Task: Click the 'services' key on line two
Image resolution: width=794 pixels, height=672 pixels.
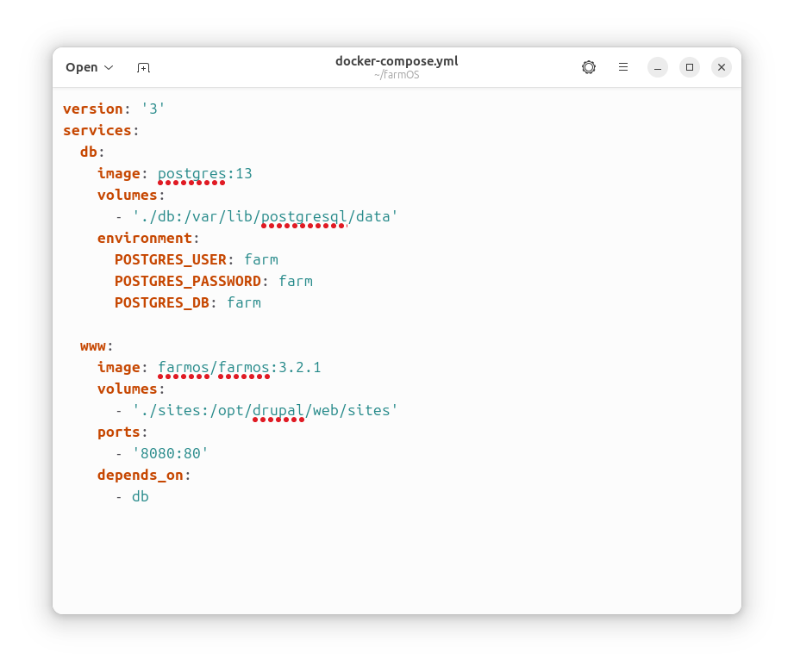Action: (97, 130)
